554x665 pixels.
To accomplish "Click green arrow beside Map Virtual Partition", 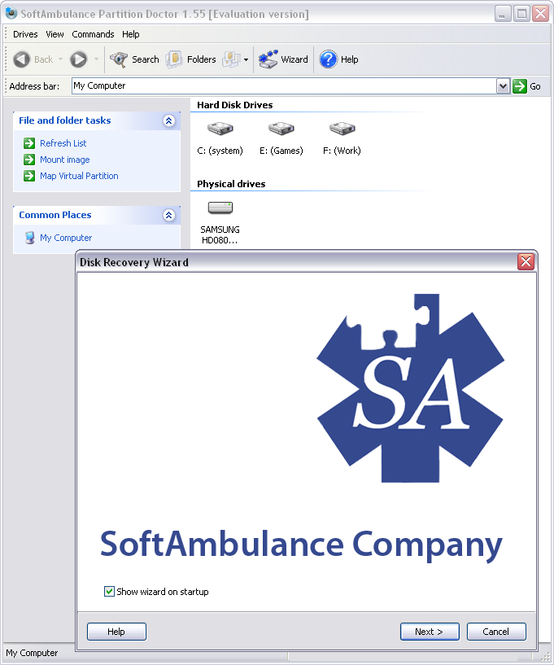I will (29, 176).
